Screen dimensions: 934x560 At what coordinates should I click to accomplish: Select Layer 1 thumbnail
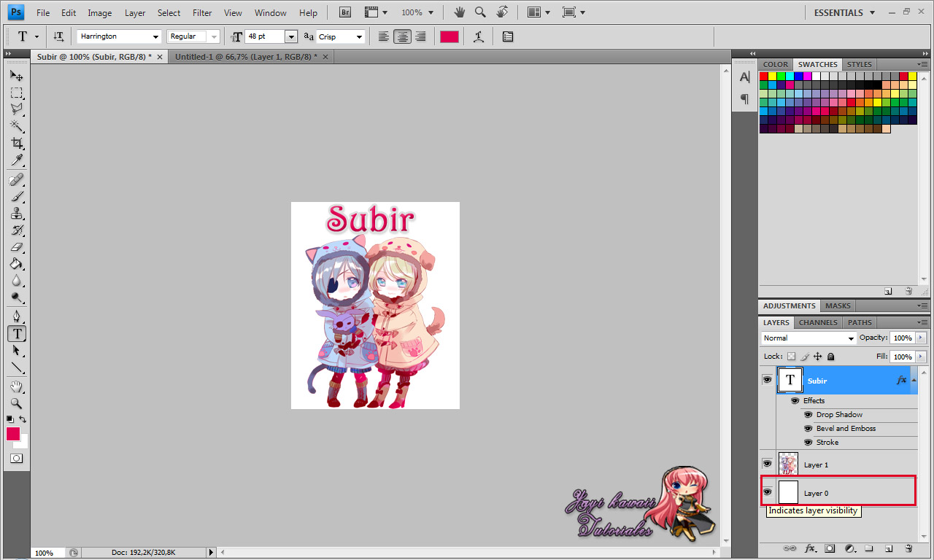pyautogui.click(x=789, y=464)
